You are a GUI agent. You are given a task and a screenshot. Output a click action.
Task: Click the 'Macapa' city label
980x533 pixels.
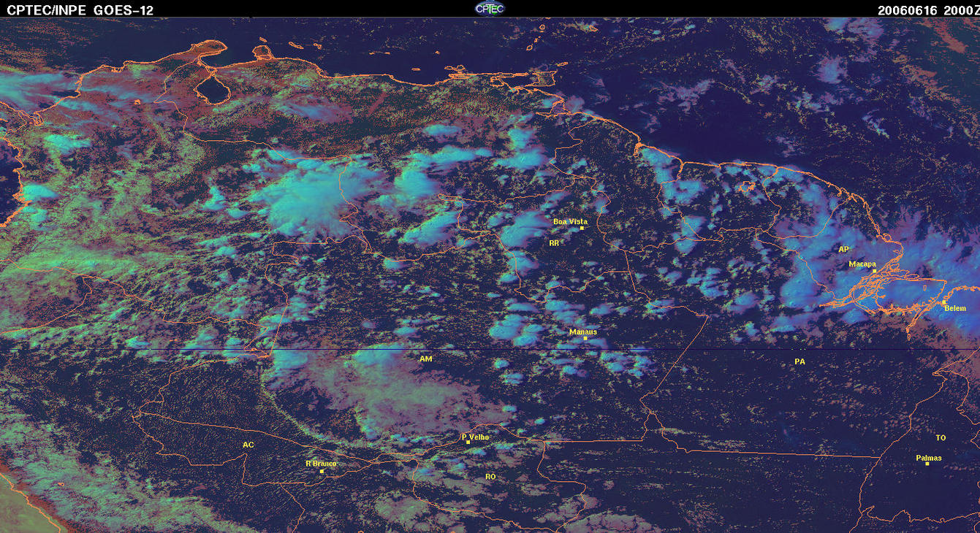click(862, 264)
